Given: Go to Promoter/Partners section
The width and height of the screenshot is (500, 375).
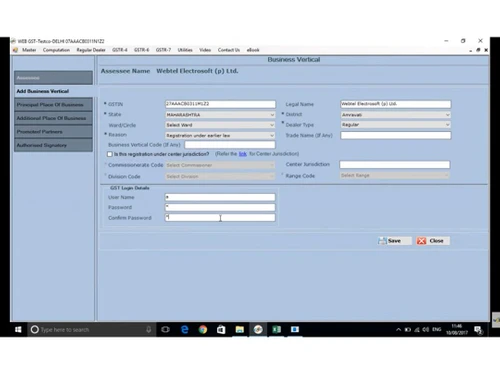Looking at the screenshot, I should point(53,132).
